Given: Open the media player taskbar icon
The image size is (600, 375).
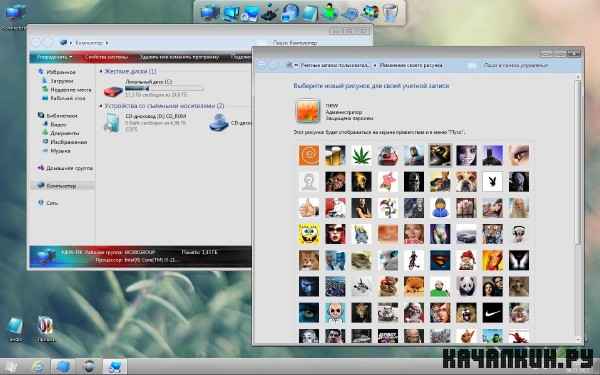Looking at the screenshot, I should [89, 367].
